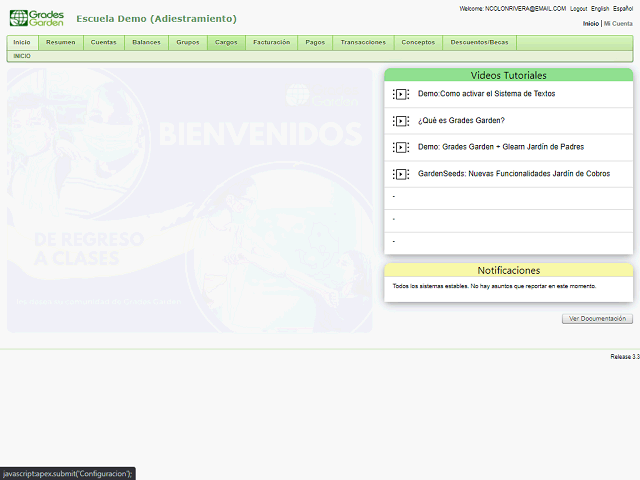Play video icon for Gleam Jardín de Padres
This screenshot has width=640, height=480.
tap(401, 147)
